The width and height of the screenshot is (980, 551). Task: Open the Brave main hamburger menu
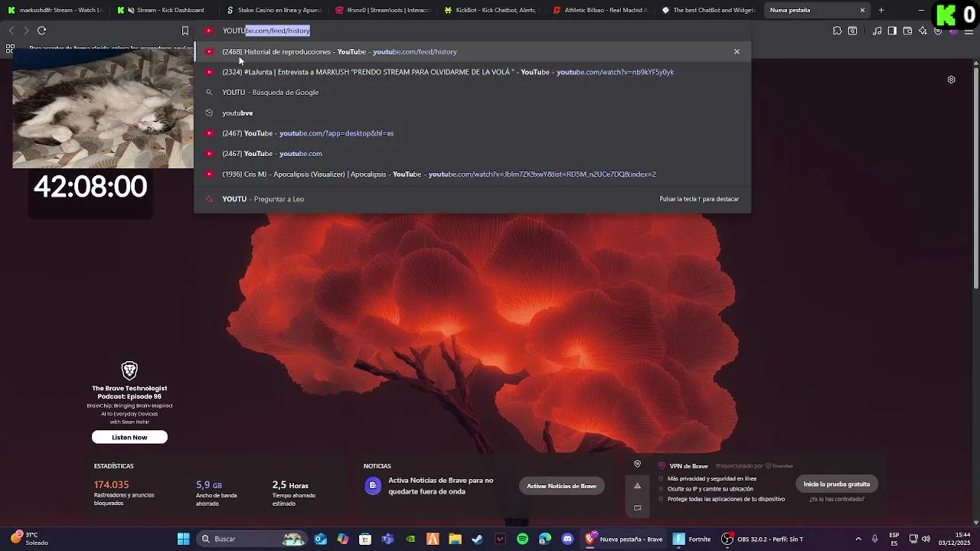click(969, 31)
